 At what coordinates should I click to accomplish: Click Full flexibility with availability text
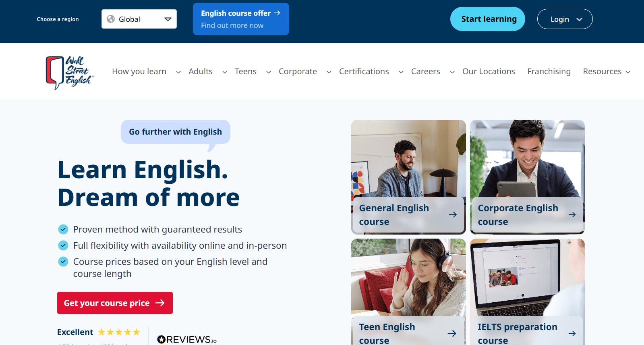[180, 245]
